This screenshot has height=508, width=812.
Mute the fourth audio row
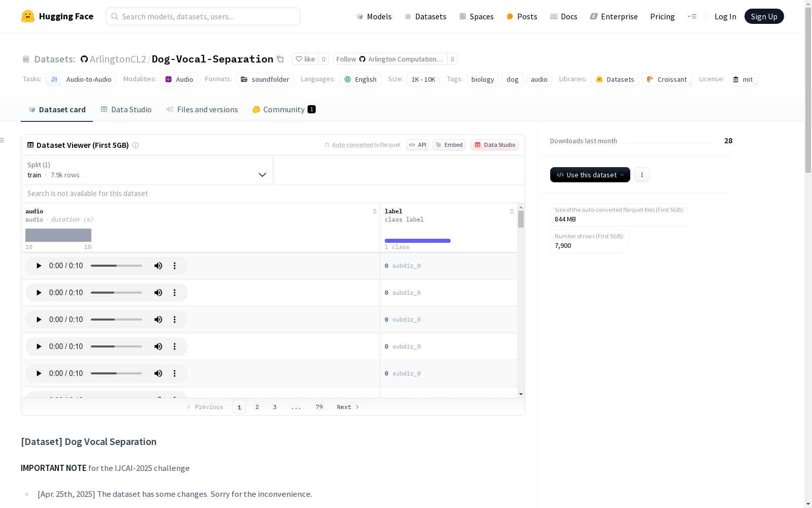tap(158, 346)
